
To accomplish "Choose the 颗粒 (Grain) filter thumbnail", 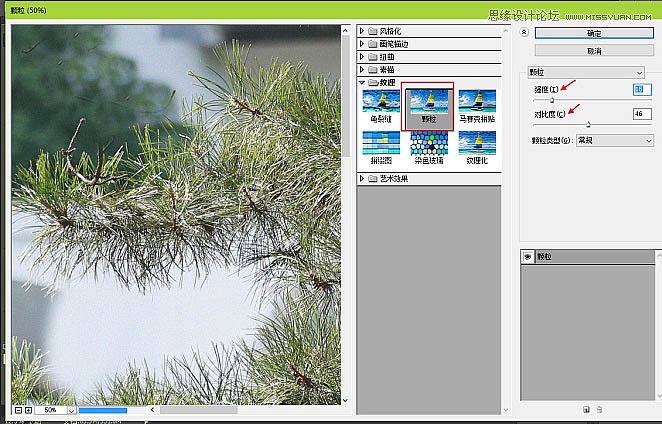I will click(428, 102).
